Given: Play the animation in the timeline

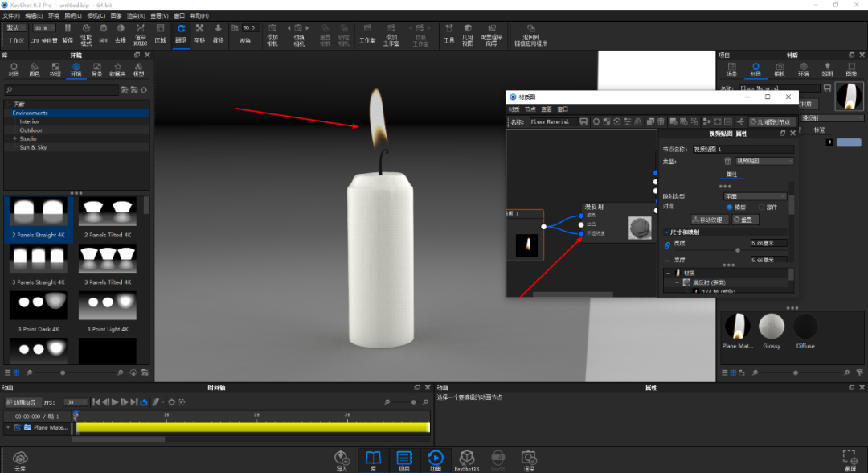Looking at the screenshot, I should [x=115, y=402].
